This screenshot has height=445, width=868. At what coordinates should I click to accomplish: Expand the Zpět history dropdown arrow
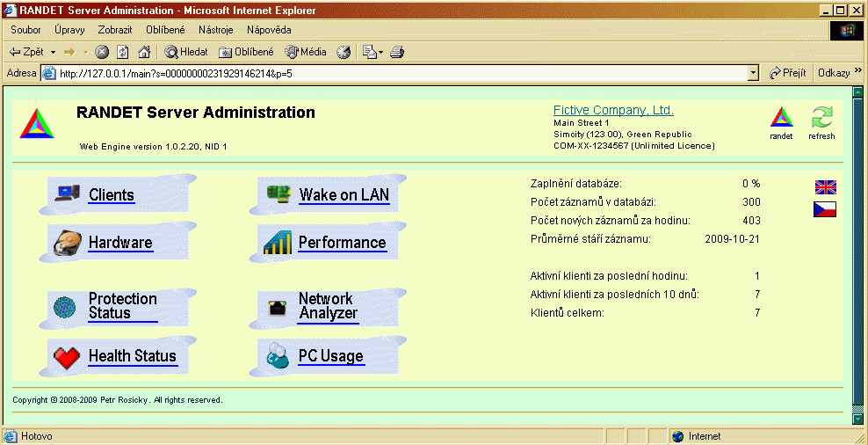[53, 52]
